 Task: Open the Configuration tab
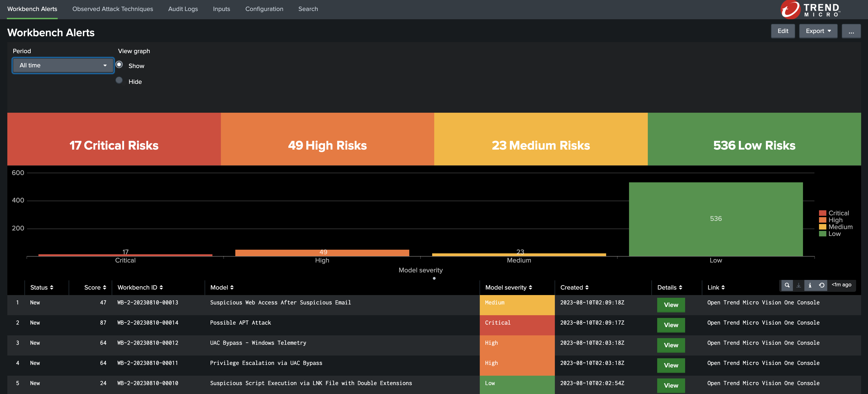point(264,9)
